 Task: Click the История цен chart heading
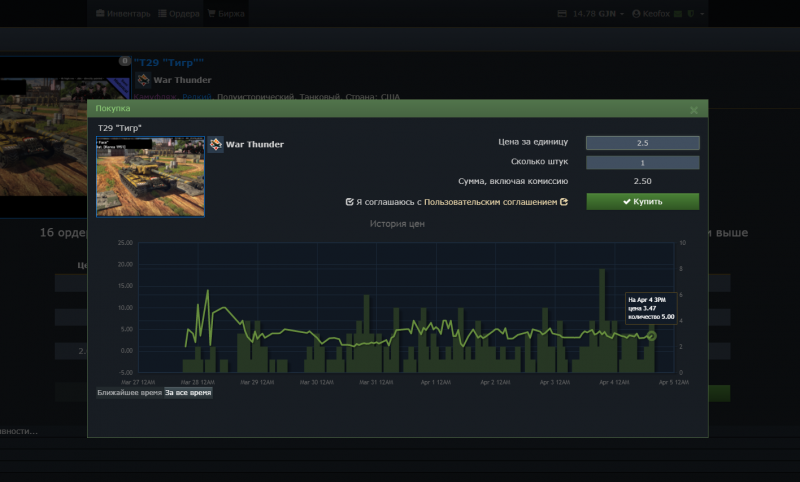pos(397,224)
